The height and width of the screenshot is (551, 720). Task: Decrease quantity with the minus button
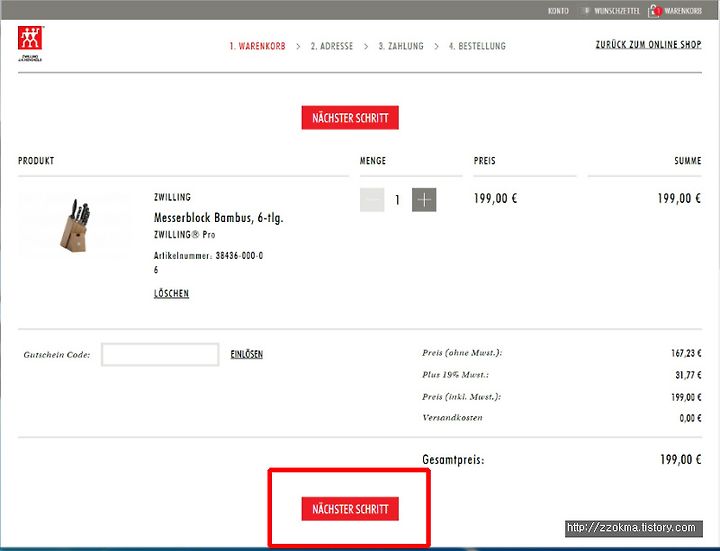point(372,200)
